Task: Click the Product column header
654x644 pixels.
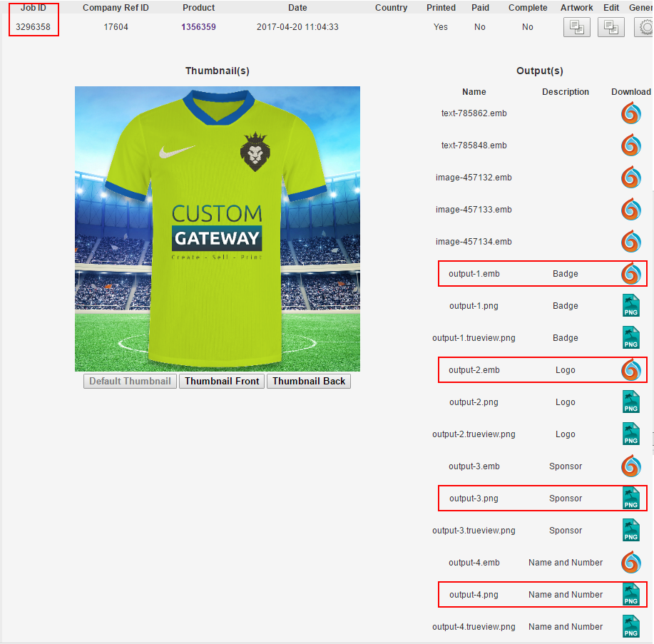Action: [198, 8]
